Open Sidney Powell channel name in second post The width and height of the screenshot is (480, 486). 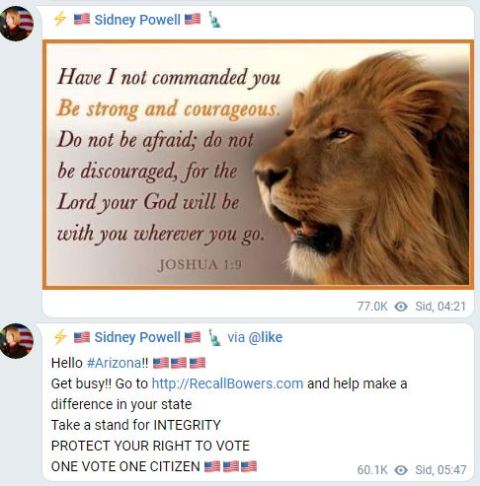pos(137,337)
